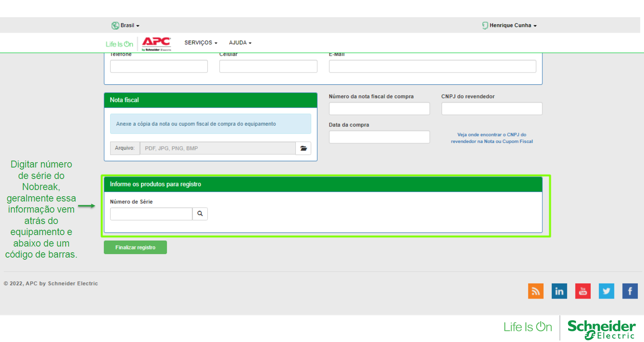Click the Schneider Electric footer logo
Viewport: 644px width, 342px height.
601,330
